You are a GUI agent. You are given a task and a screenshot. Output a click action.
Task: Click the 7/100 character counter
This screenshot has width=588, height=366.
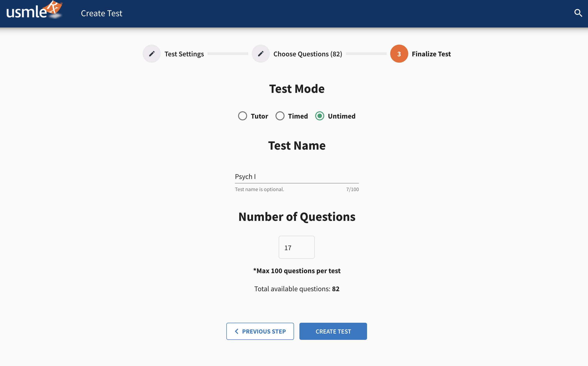pyautogui.click(x=352, y=189)
